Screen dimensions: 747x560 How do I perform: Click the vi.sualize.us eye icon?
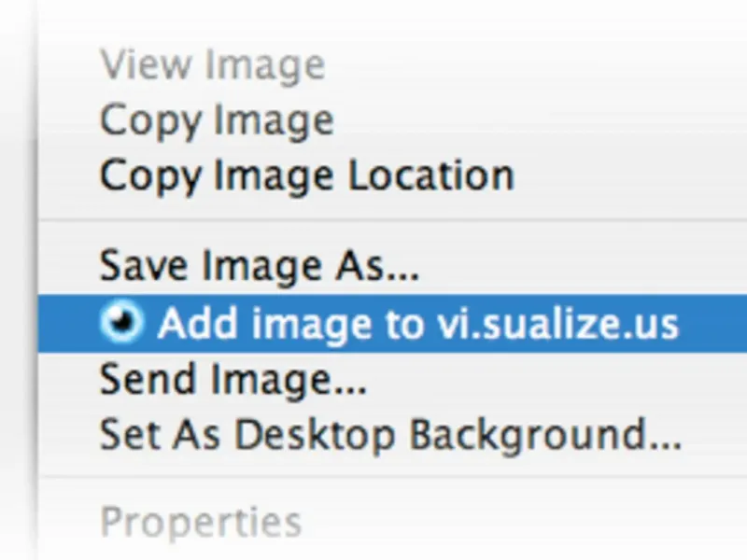pos(122,323)
